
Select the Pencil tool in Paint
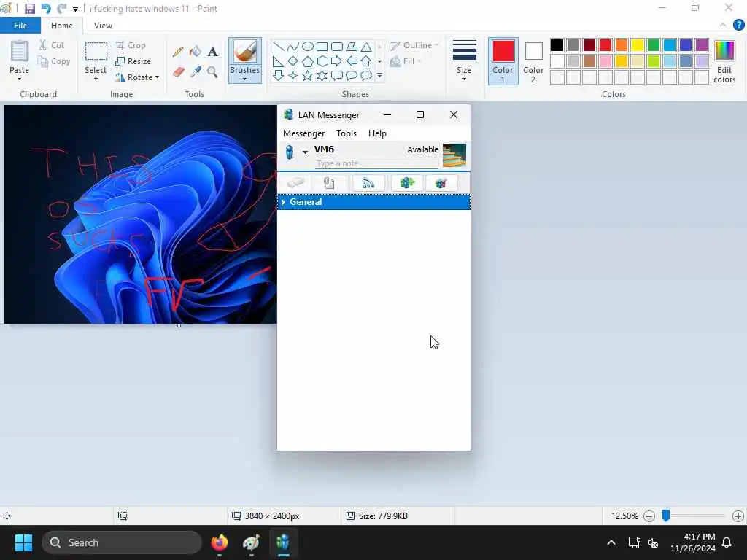point(178,52)
